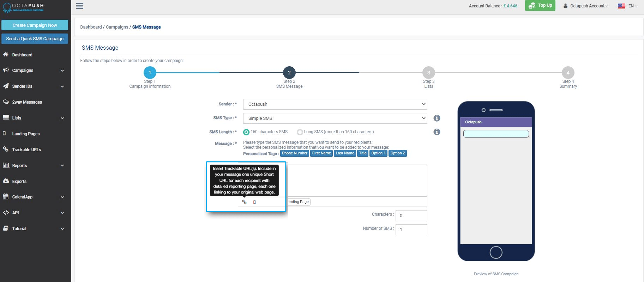Click Create Campaign Now button

pos(35,25)
